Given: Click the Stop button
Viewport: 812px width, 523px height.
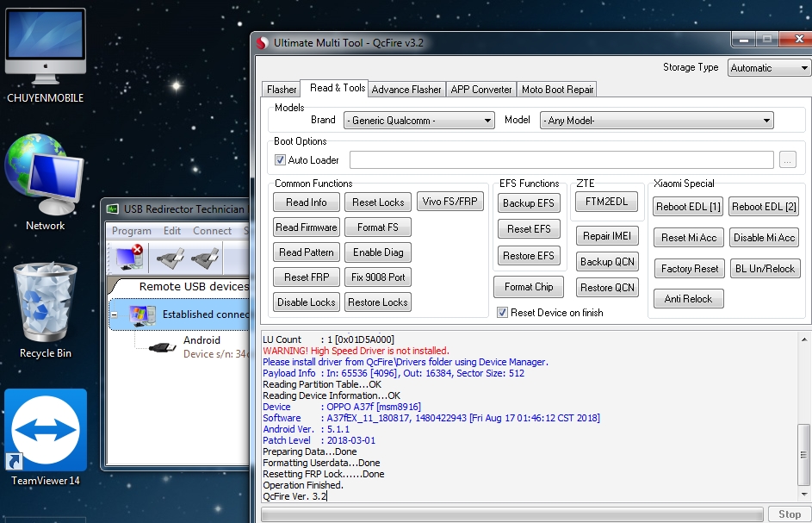Looking at the screenshot, I should coord(790,514).
